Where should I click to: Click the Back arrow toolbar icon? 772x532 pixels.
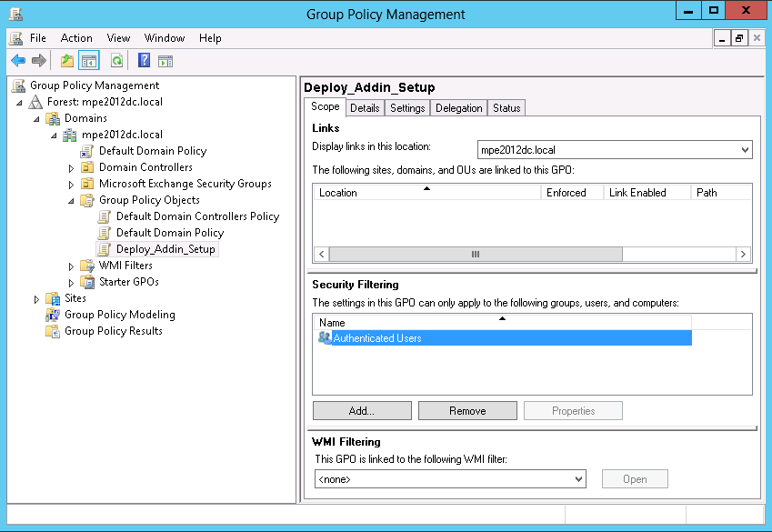(17, 61)
